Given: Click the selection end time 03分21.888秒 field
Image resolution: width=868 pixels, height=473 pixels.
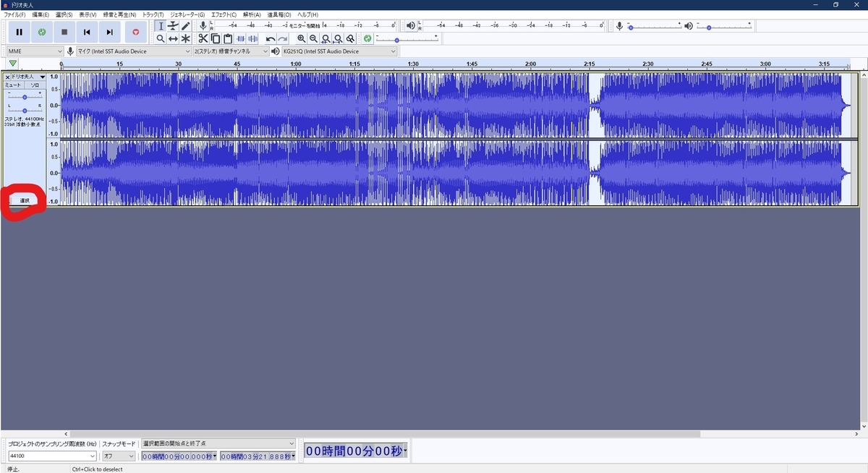Looking at the screenshot, I should pos(258,456).
